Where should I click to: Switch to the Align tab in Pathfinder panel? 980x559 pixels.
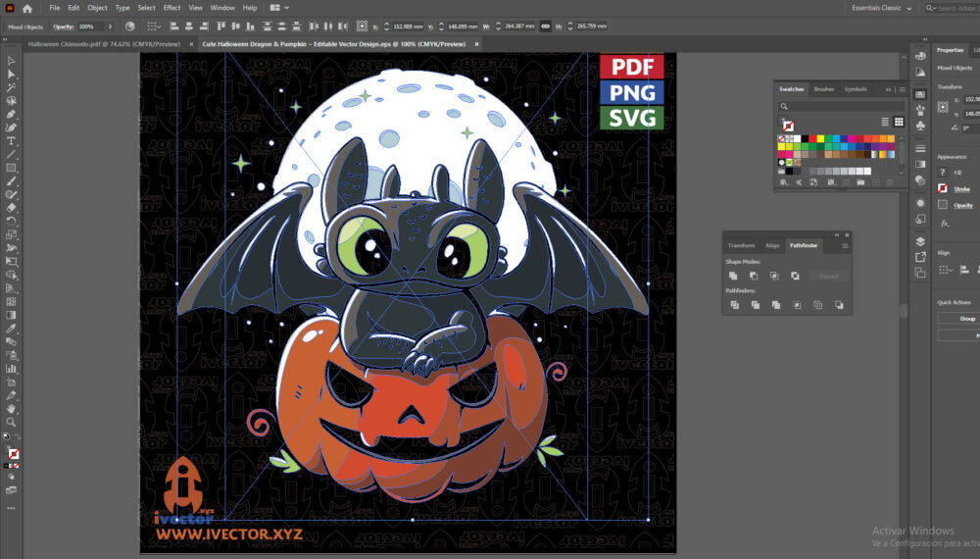[772, 246]
